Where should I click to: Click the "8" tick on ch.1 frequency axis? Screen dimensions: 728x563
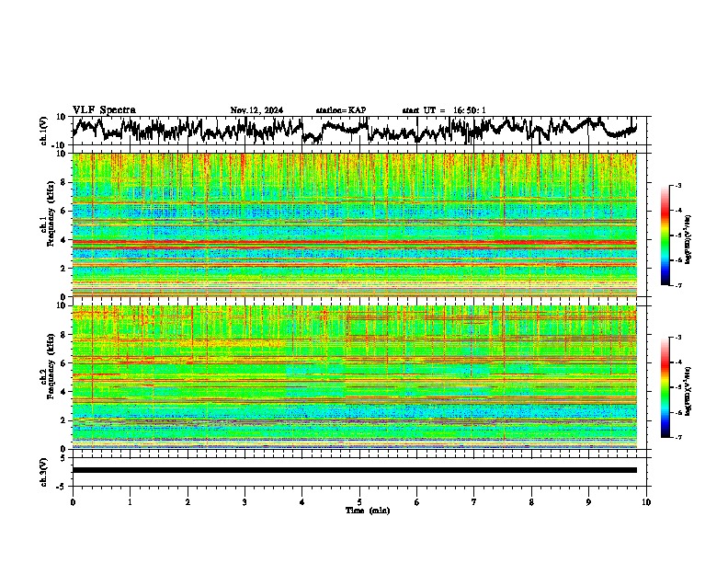[x=64, y=182]
